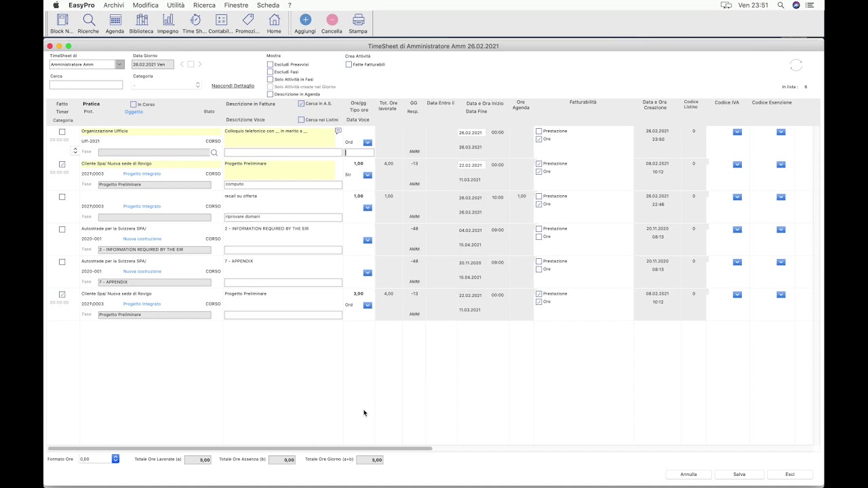This screenshot has height=488, width=868.
Task: Check Prestazione for the Organizzazione Ufficio row
Action: (539, 131)
